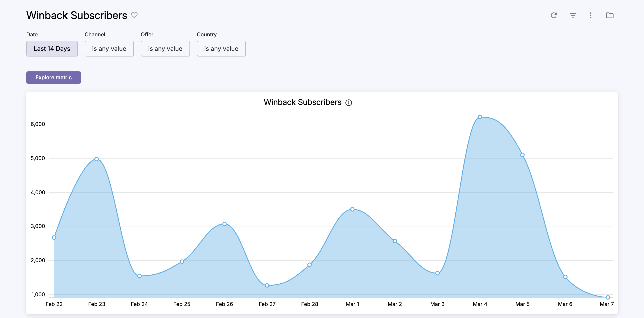Viewport: 644px width, 318px height.
Task: Click the Mar 6 x-axis label
Action: (565, 304)
